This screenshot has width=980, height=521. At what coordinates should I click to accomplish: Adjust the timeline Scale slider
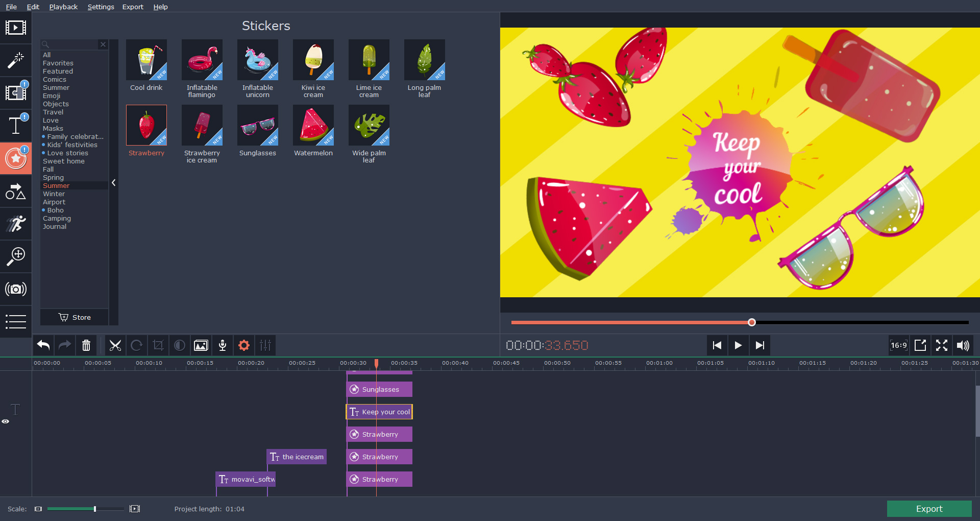point(94,509)
